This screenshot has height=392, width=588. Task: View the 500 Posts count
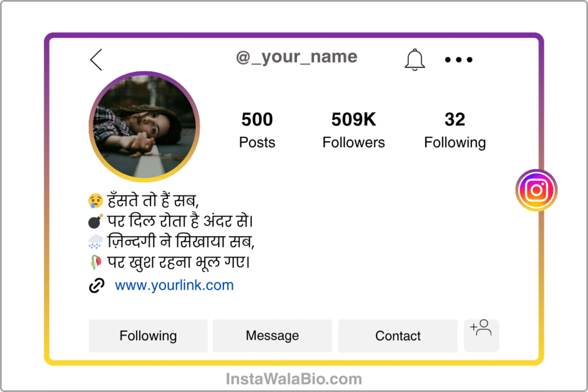(257, 130)
